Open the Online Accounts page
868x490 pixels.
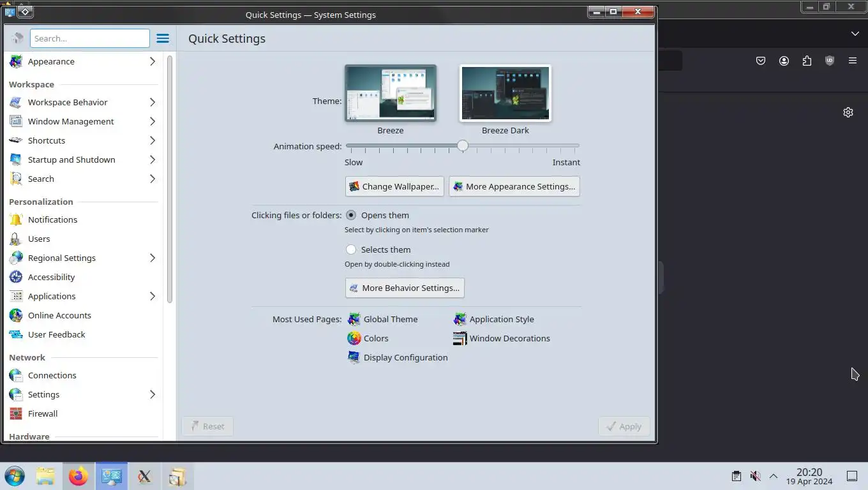coord(83,315)
